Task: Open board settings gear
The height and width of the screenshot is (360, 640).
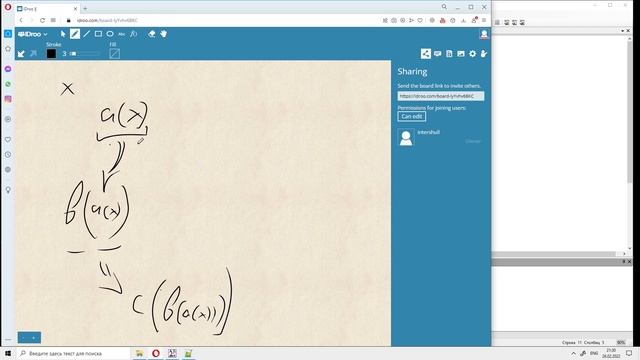Action: click(472, 53)
